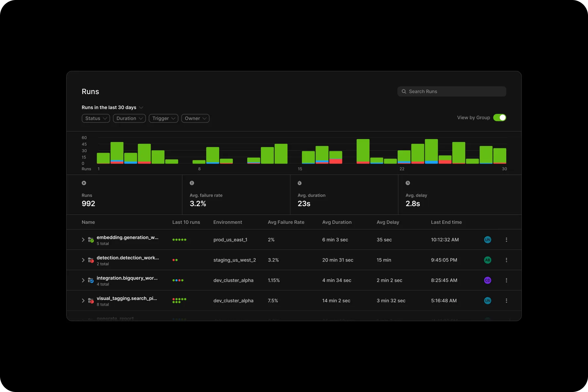Click the Trigger filter chip
588x392 pixels.
pyautogui.click(x=163, y=118)
